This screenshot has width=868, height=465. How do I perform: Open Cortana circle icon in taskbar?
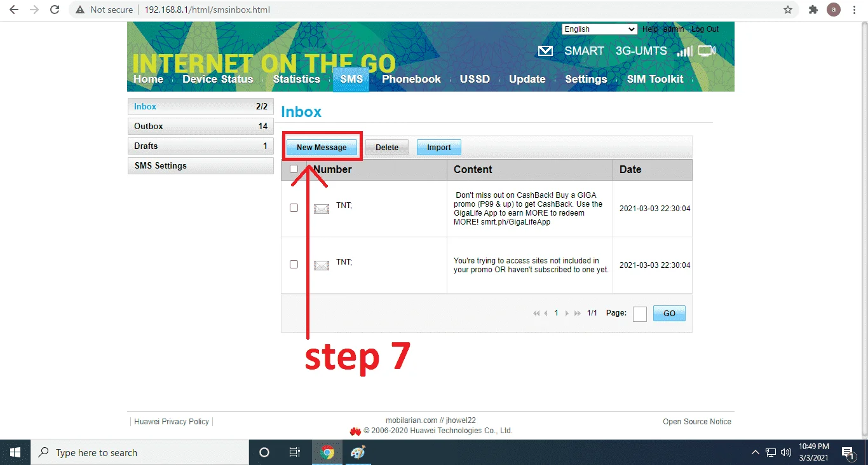pos(264,452)
